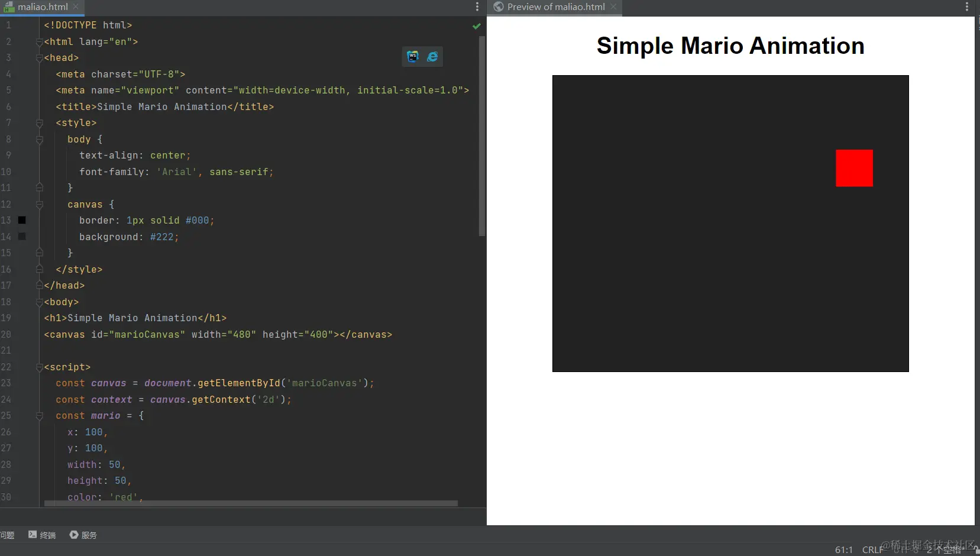Collapse the mario object fold on line 25
The width and height of the screenshot is (980, 556).
click(39, 416)
